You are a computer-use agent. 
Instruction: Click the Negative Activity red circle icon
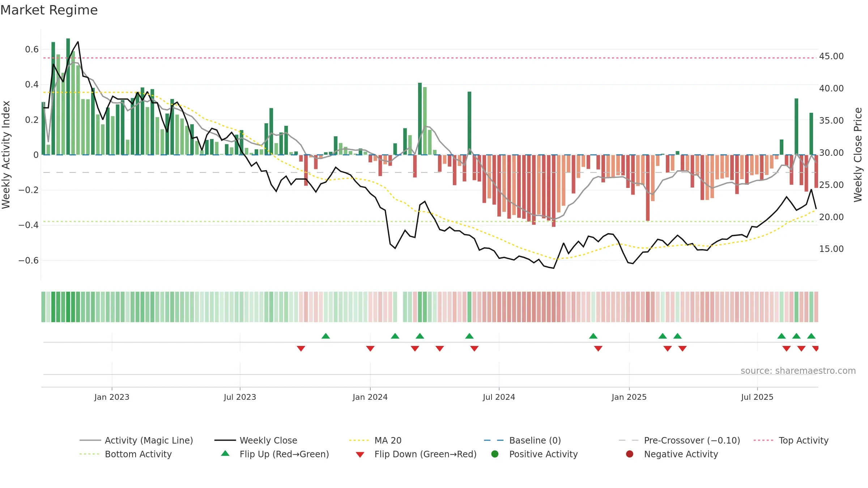(x=630, y=454)
